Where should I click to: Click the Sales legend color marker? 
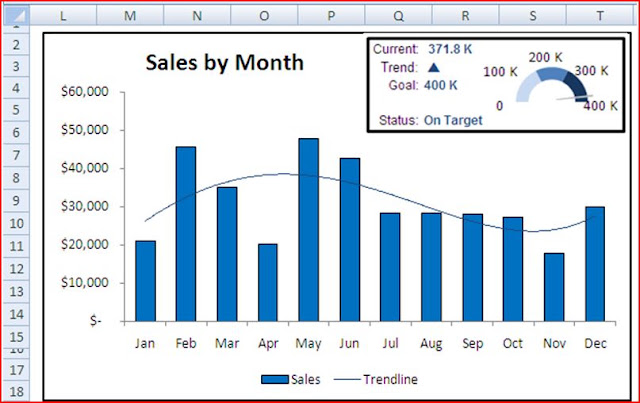click(275, 380)
